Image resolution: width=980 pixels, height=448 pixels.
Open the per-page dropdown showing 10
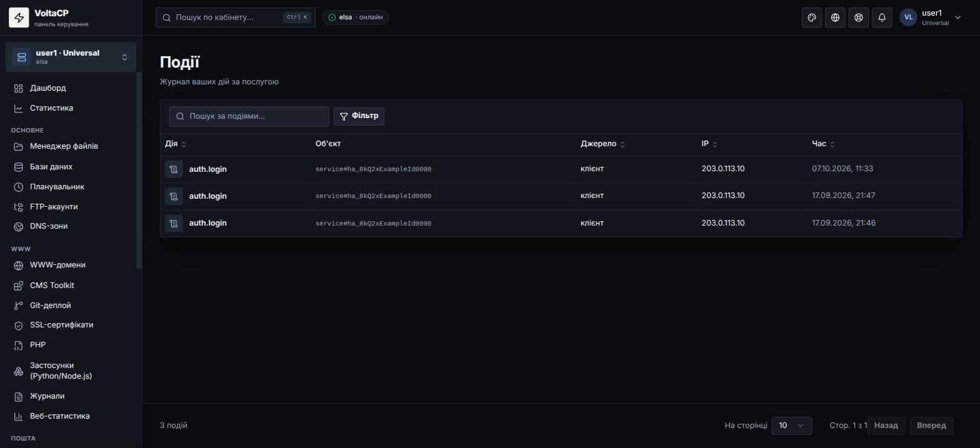point(792,426)
